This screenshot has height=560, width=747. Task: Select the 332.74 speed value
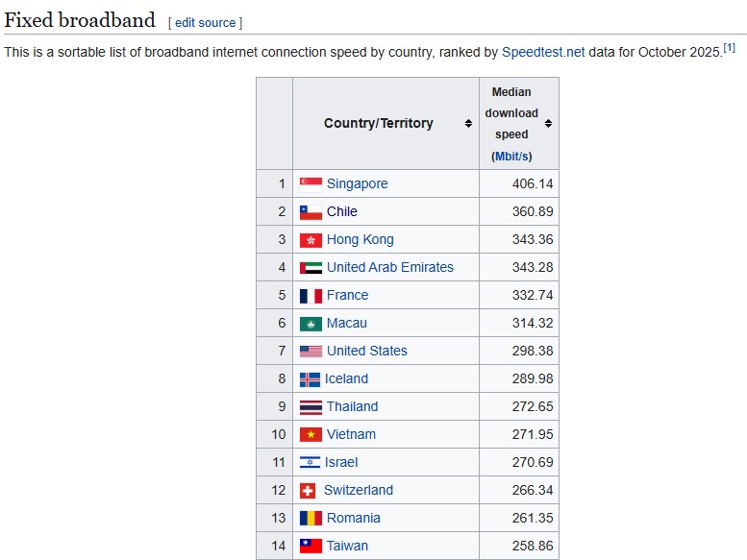[533, 295]
